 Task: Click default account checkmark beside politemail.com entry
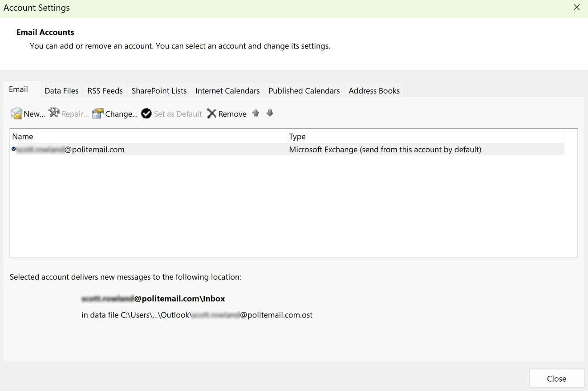[x=14, y=149]
